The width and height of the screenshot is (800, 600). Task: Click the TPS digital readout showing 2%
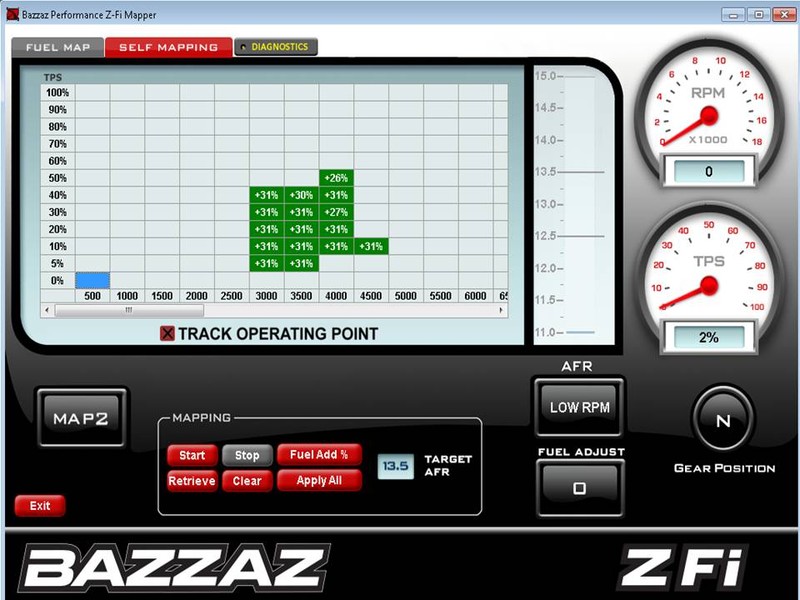pos(708,337)
